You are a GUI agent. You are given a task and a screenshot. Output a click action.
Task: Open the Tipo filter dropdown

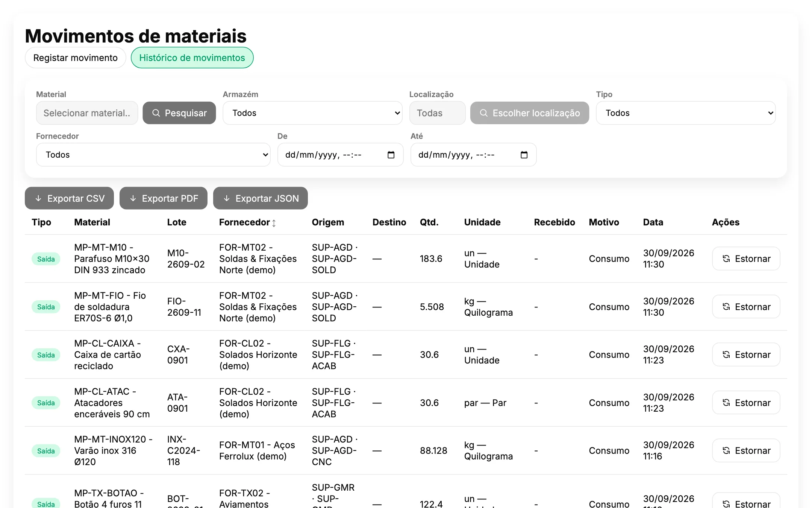point(686,113)
